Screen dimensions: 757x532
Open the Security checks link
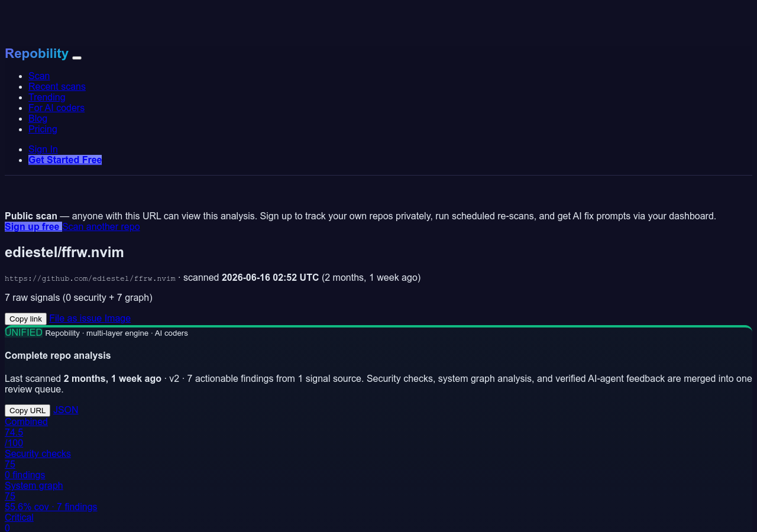38,453
